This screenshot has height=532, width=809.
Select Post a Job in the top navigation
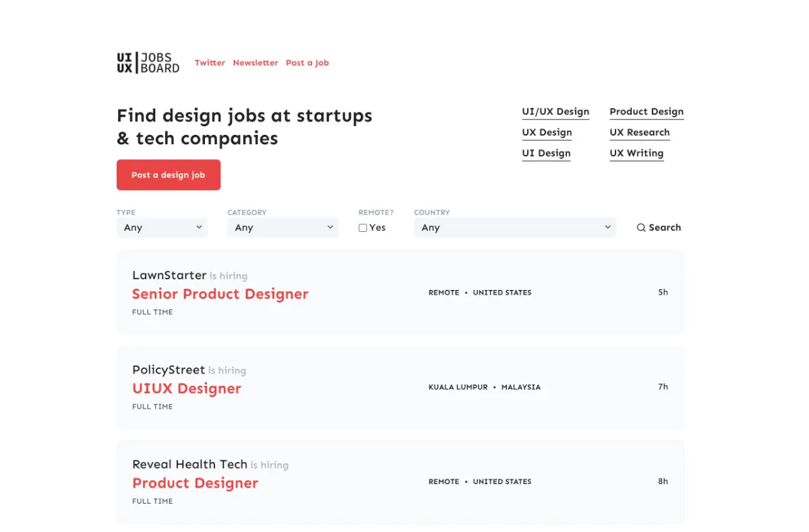point(307,63)
